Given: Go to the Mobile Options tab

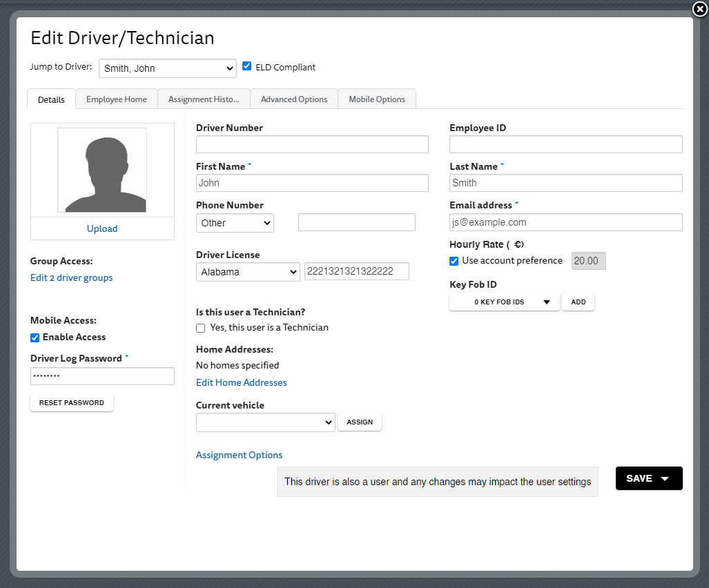Looking at the screenshot, I should tap(377, 99).
